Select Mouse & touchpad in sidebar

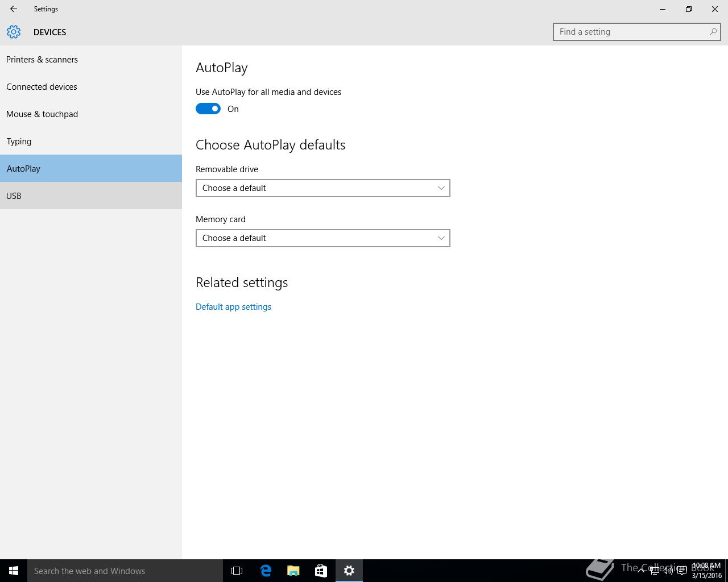(42, 114)
